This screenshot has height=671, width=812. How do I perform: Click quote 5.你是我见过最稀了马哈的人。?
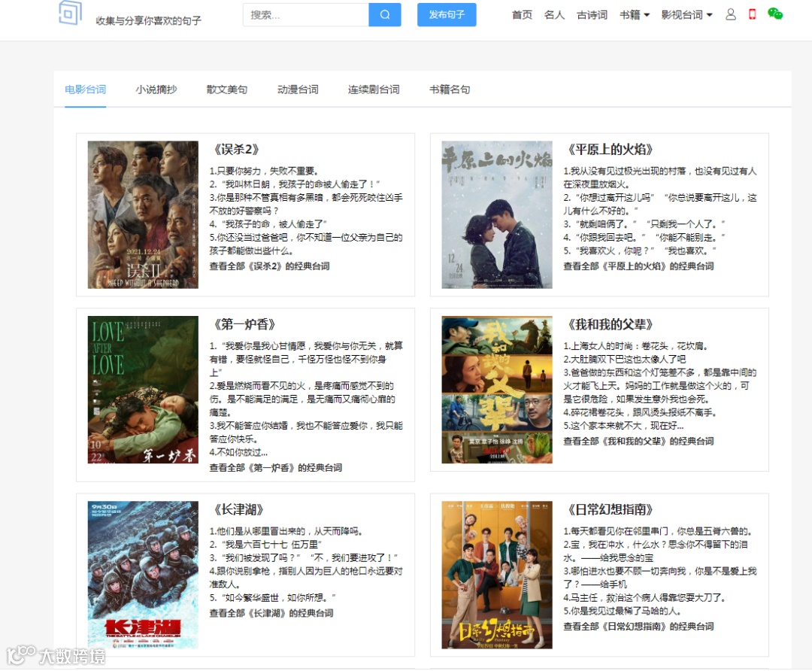click(622, 612)
